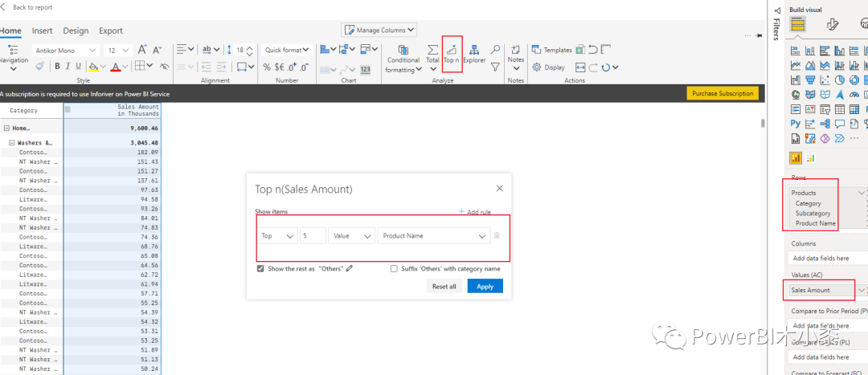
Task: Go Back to report
Action: (27, 7)
